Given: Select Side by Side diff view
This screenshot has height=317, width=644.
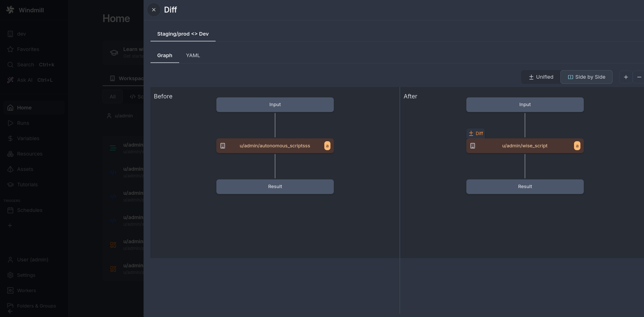Looking at the screenshot, I should point(586,77).
